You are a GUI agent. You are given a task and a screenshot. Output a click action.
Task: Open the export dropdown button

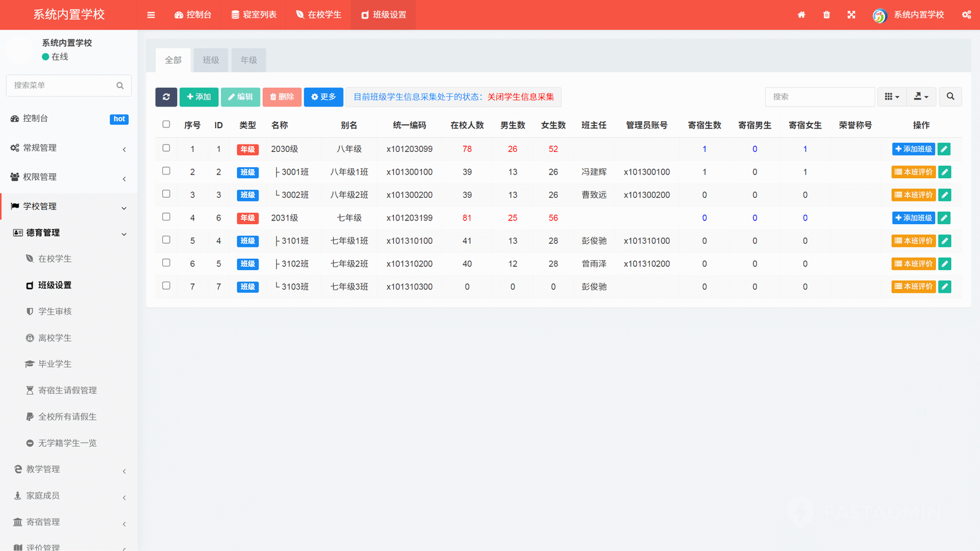pyautogui.click(x=921, y=97)
